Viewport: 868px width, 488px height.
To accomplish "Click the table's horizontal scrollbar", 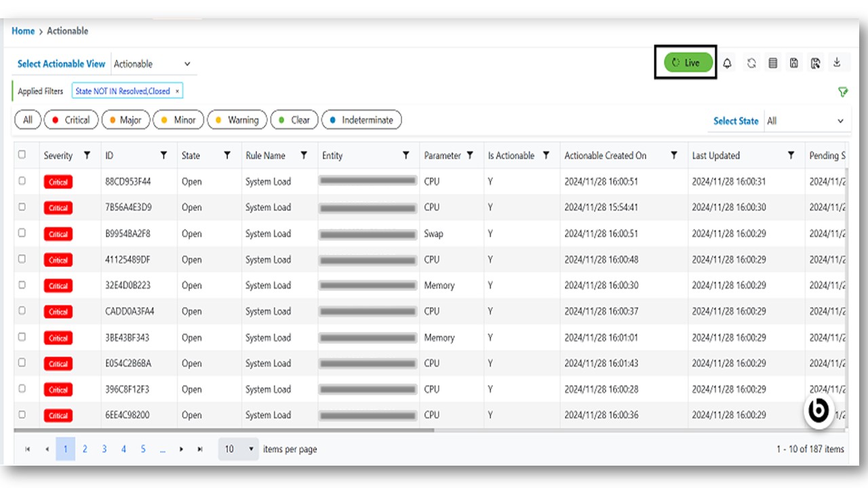I will click(x=224, y=430).
